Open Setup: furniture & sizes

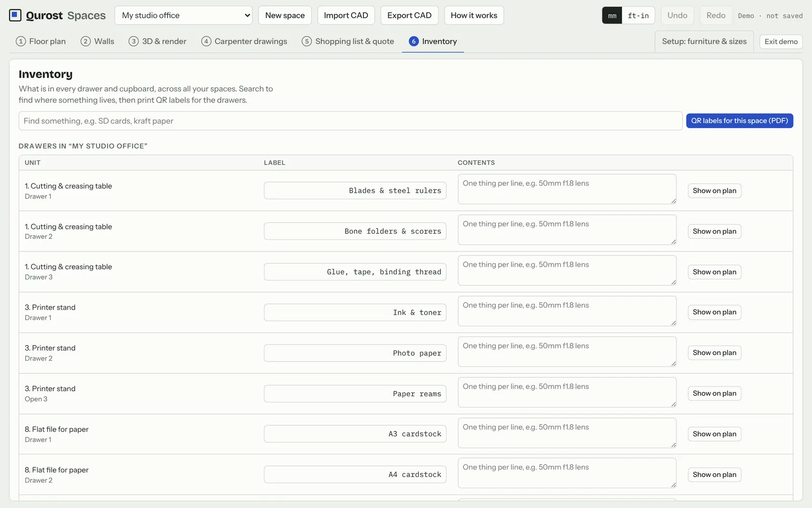coord(704,42)
